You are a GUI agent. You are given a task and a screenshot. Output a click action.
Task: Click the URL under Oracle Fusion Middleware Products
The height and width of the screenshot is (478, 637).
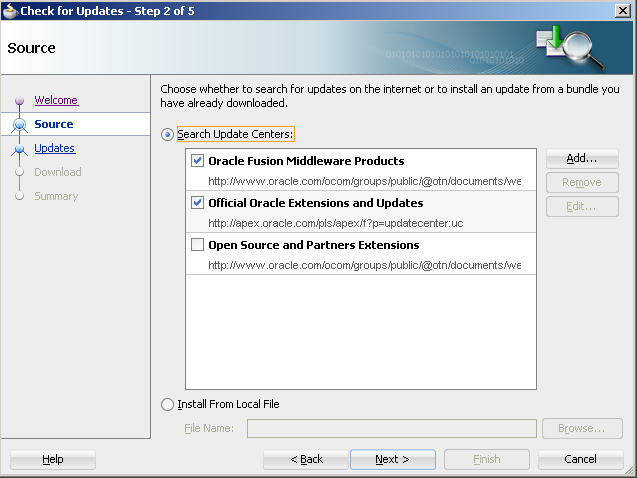364,181
